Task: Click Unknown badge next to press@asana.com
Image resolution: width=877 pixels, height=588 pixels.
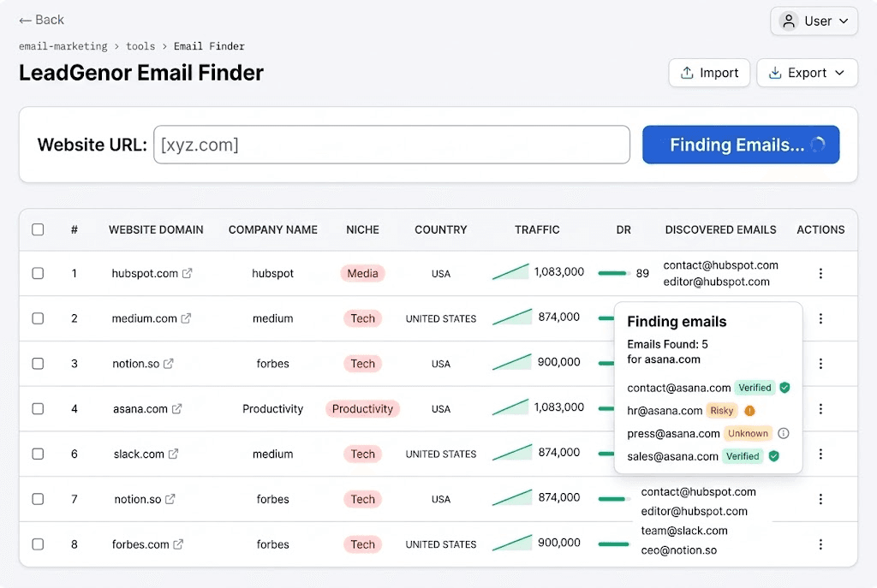Action: (748, 433)
